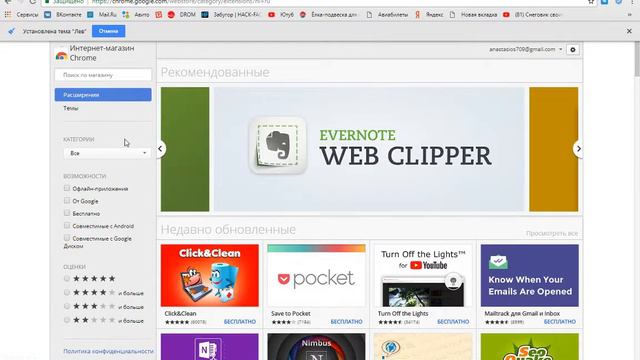Click the Chrome Web Store logo

click(x=62, y=56)
